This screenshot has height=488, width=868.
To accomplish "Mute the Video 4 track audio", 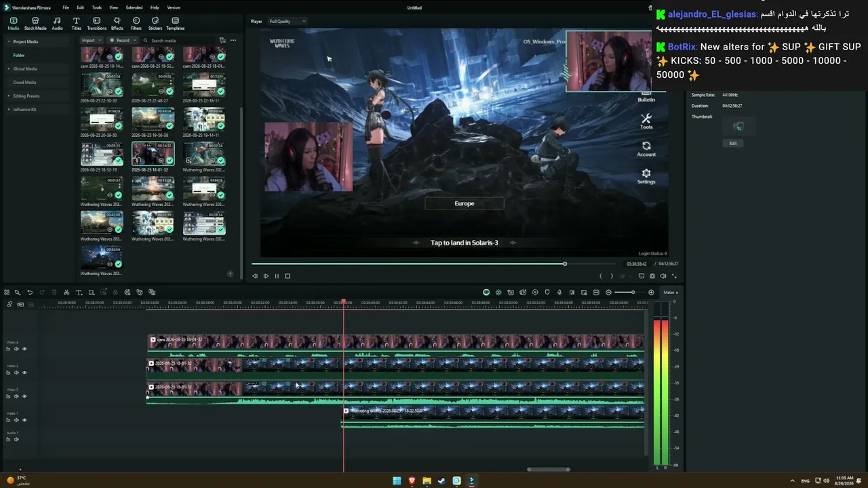I will (16, 349).
